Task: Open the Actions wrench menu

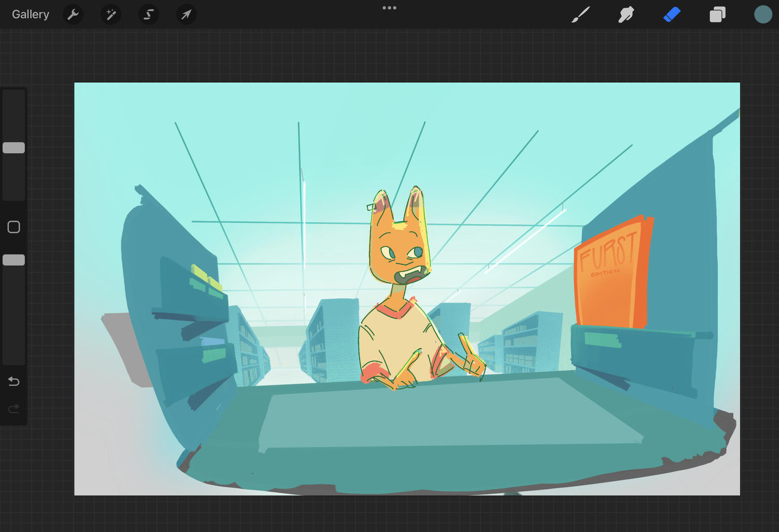Action: pos(73,14)
